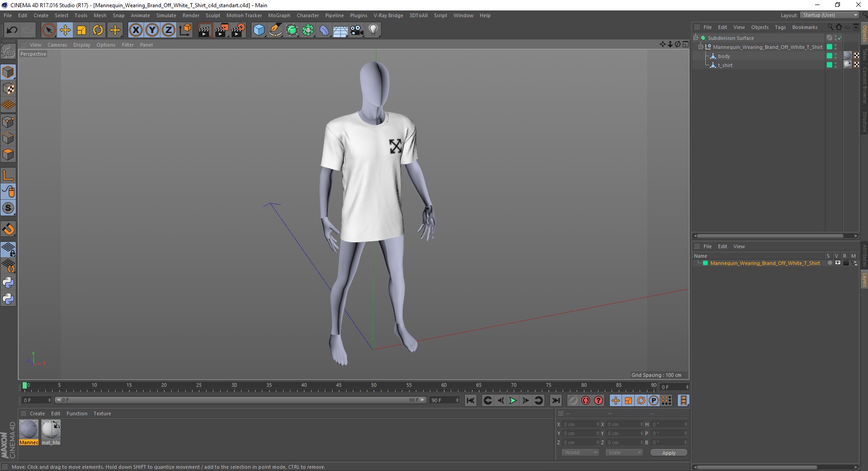
Task: Open viewport Cameras menu
Action: (57, 45)
